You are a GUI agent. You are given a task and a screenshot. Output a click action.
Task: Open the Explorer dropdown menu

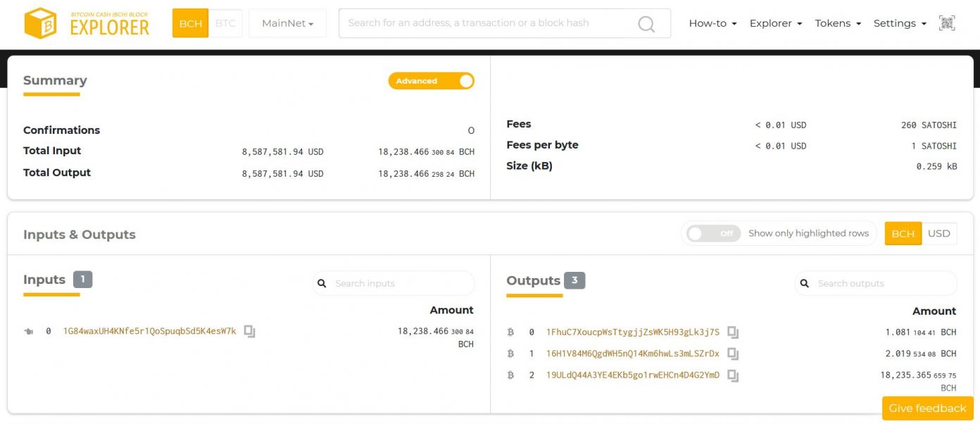[x=775, y=23]
